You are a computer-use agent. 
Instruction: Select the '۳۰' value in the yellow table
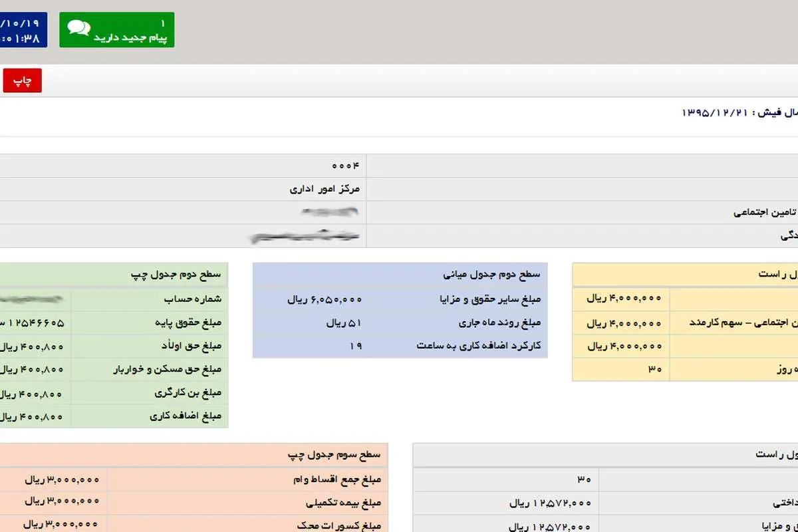pos(654,369)
